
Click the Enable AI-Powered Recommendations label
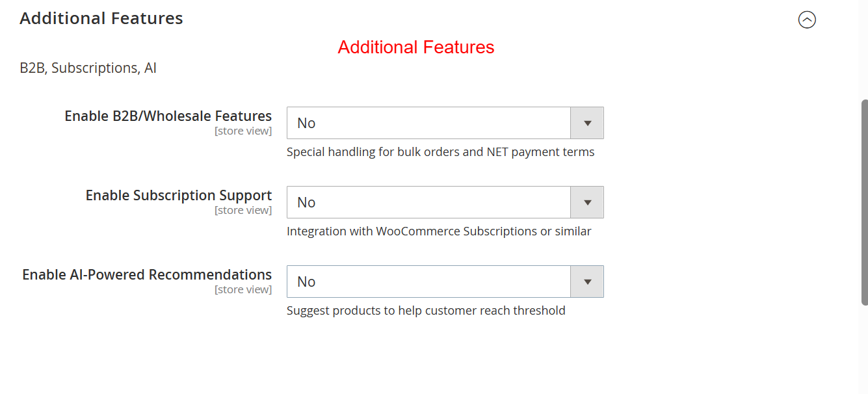[147, 275]
